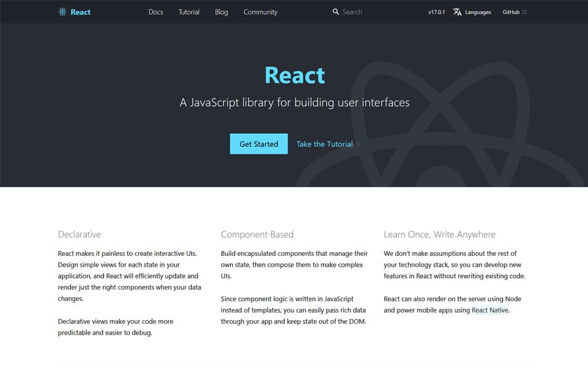This screenshot has width=588, height=370.
Task: Open the Languages link
Action: click(x=478, y=12)
